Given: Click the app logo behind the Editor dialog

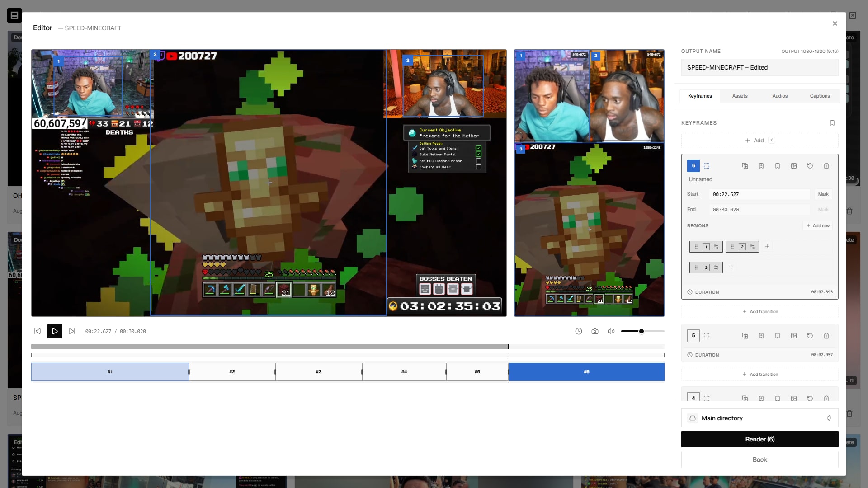Looking at the screenshot, I should point(14,15).
